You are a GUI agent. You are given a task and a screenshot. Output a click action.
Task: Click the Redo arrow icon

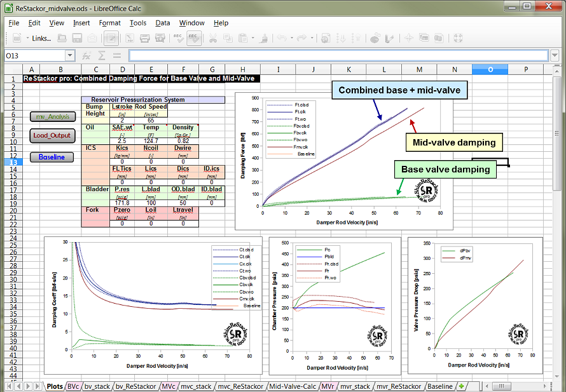click(x=302, y=38)
